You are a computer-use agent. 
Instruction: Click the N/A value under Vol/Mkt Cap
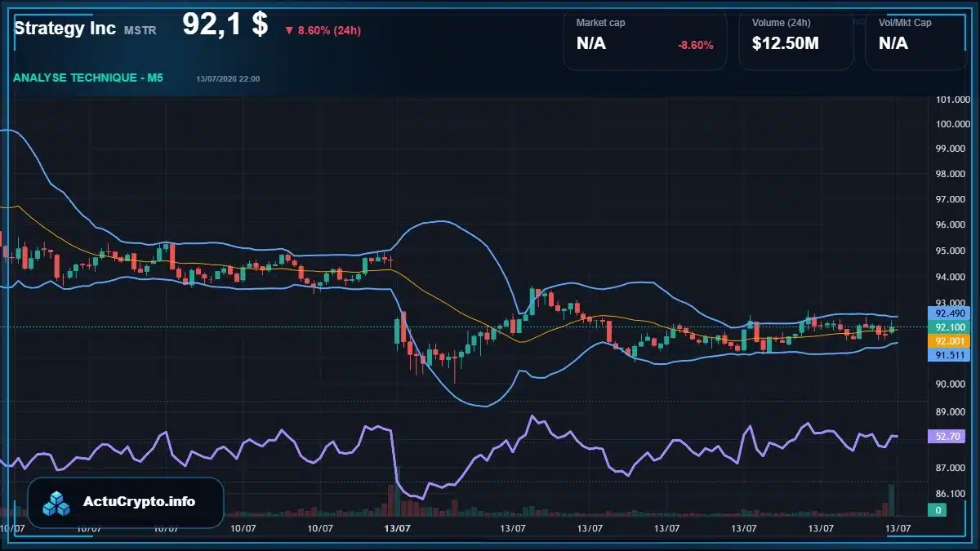[893, 43]
